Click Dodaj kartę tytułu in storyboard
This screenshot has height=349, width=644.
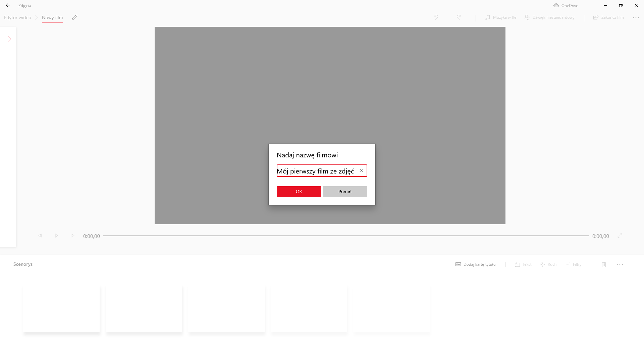(476, 264)
